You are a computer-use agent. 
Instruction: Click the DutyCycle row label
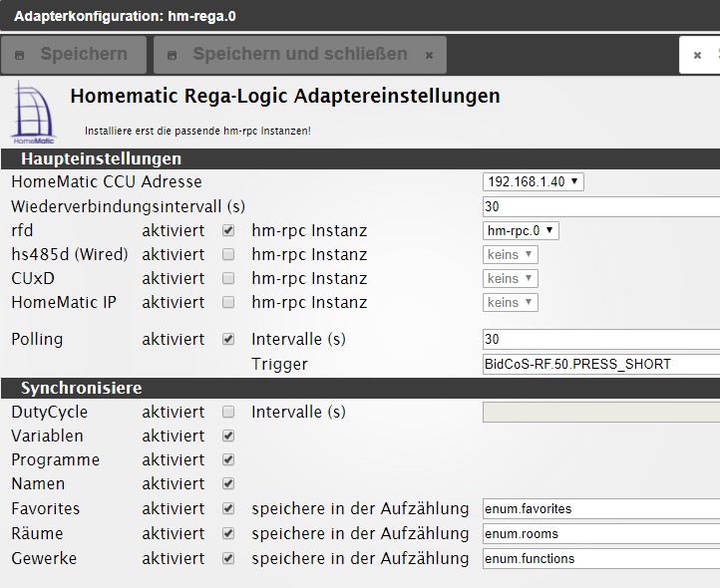[49, 412]
